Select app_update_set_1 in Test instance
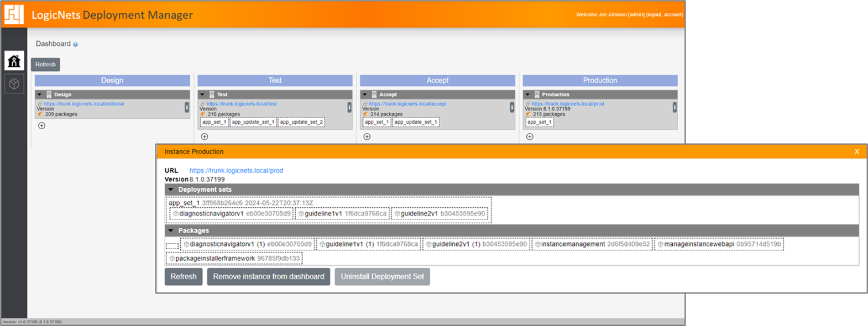Image resolution: width=868 pixels, height=326 pixels. pyautogui.click(x=253, y=122)
